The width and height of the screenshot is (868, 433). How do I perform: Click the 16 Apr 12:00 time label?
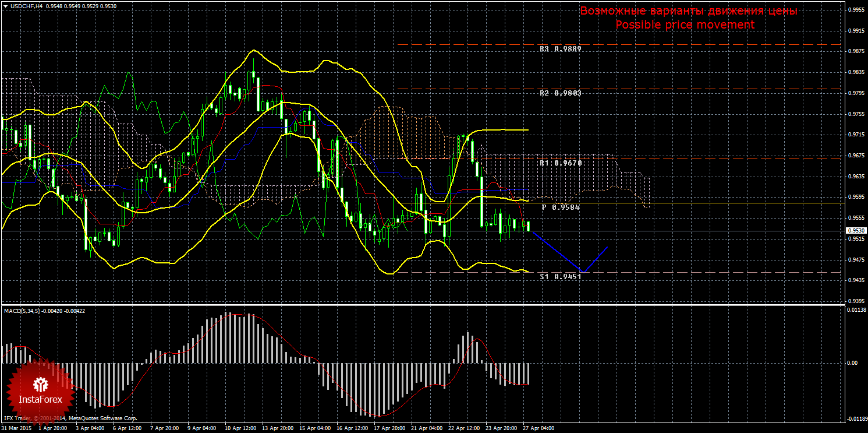[352, 428]
